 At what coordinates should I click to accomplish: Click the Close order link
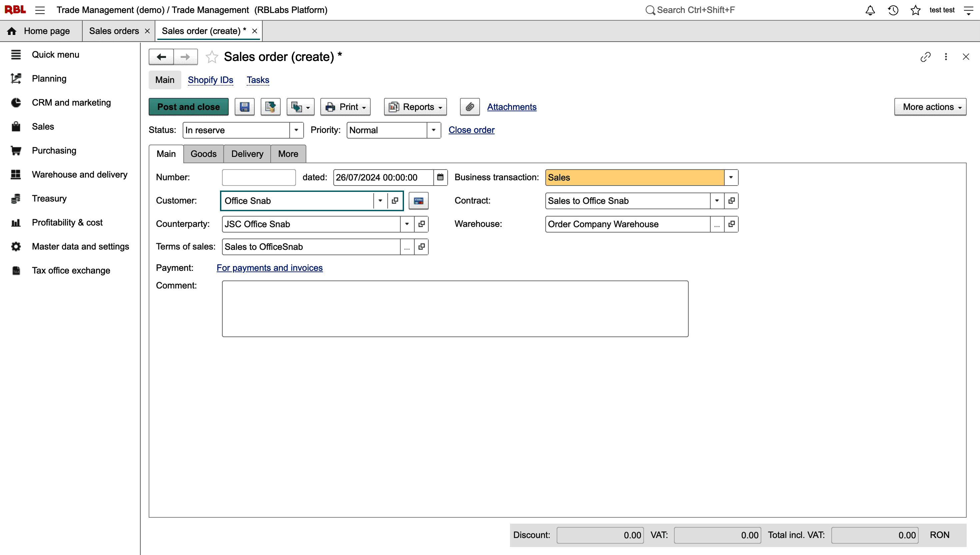point(471,130)
